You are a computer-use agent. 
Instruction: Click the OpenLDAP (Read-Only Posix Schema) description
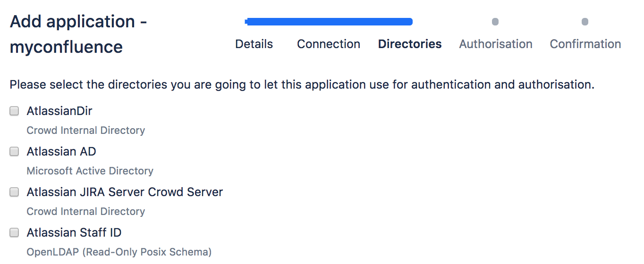(119, 252)
